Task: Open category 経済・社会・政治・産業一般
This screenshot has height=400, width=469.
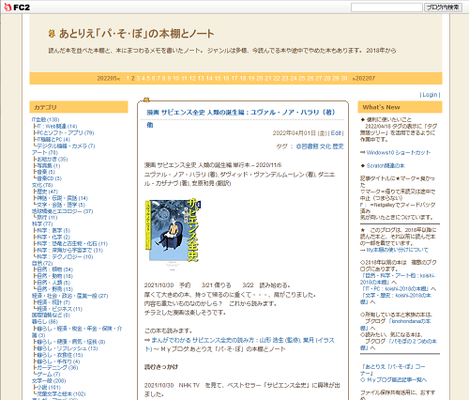Action: 70,296
